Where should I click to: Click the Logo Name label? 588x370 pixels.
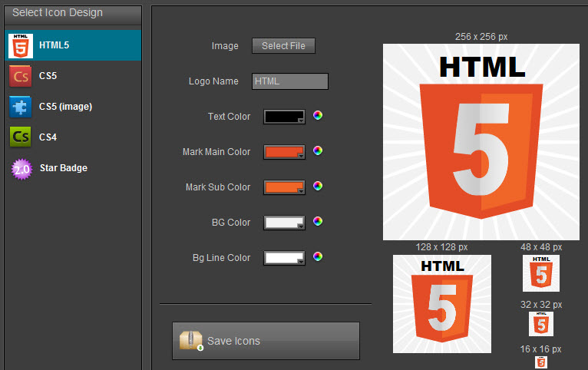click(213, 81)
